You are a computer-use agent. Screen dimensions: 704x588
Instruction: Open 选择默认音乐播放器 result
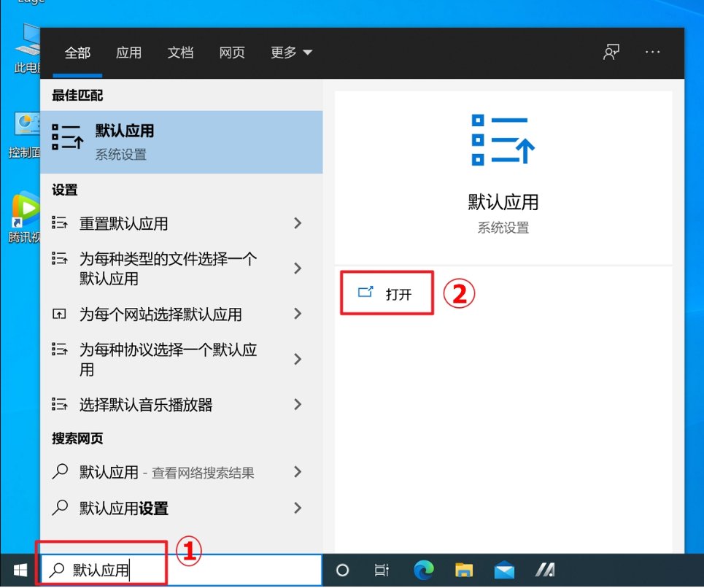coord(182,404)
